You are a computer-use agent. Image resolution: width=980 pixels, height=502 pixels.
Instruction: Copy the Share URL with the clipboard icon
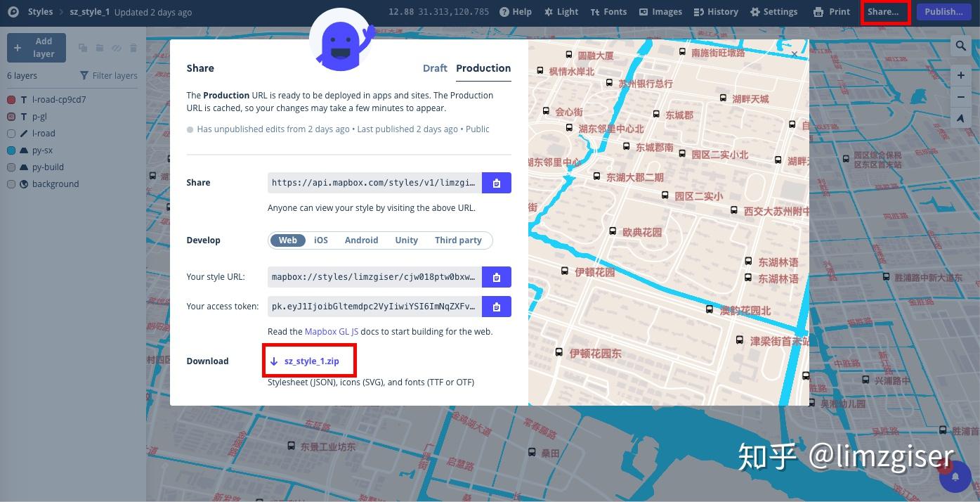pyautogui.click(x=497, y=182)
